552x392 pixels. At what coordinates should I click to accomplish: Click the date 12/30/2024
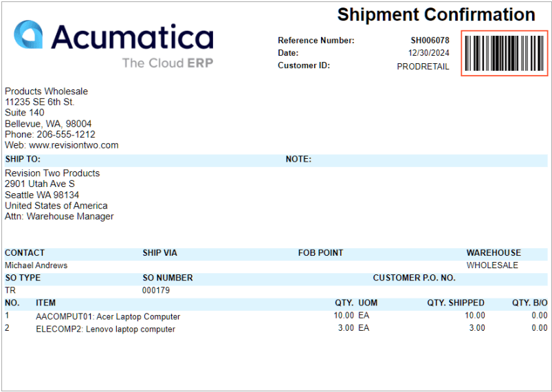click(428, 53)
